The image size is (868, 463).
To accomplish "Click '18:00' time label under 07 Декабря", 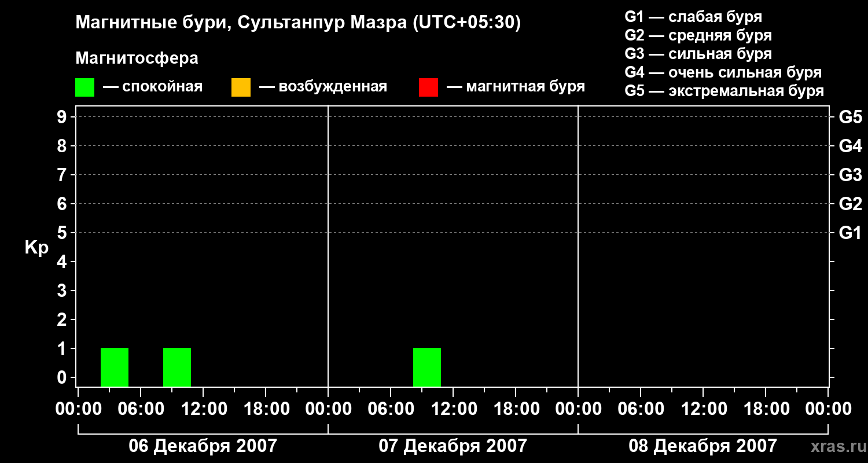I will (x=516, y=409).
